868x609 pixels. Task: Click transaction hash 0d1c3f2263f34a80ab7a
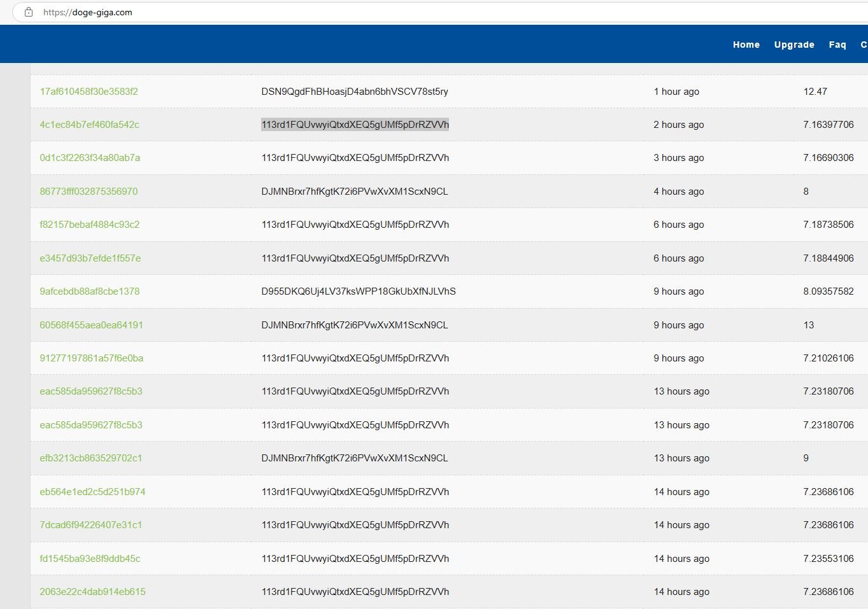pos(90,158)
